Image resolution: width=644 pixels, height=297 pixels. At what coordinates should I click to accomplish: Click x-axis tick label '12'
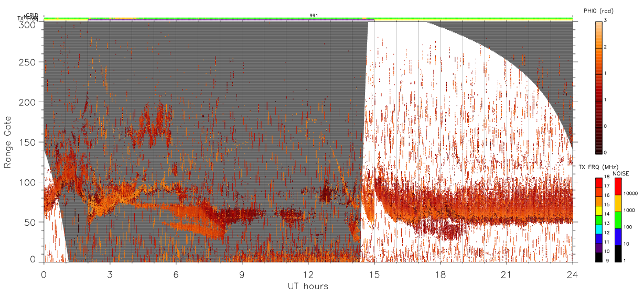pyautogui.click(x=308, y=274)
